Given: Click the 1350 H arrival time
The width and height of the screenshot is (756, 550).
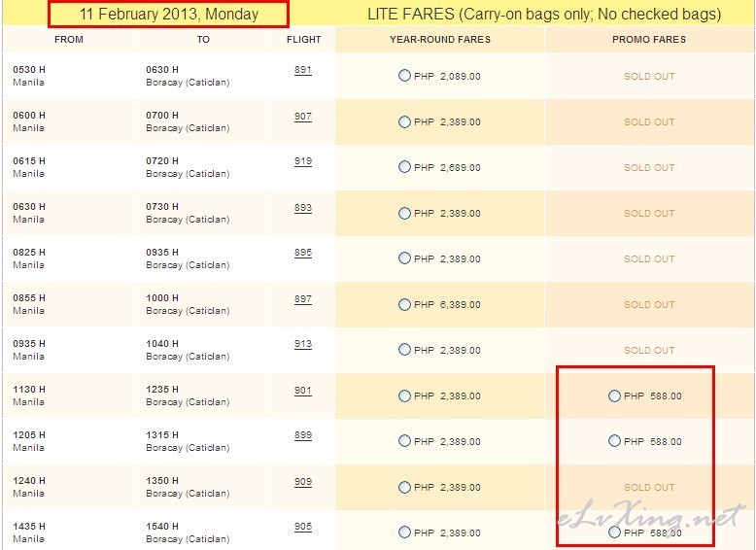Looking at the screenshot, I should coord(162,481).
